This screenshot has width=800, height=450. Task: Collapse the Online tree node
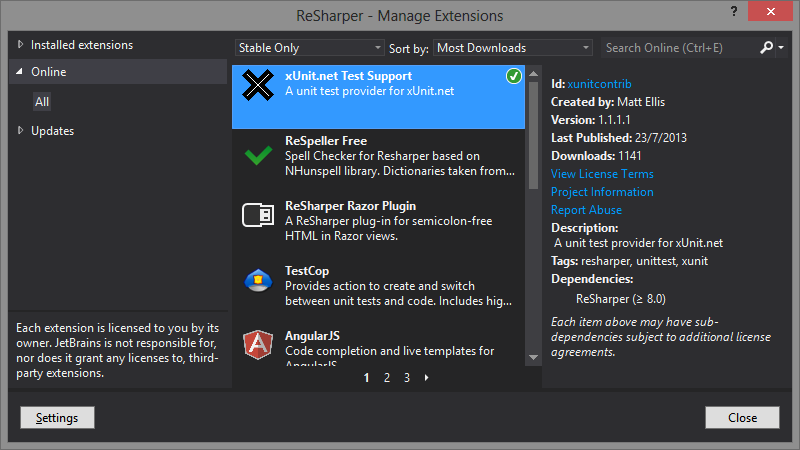[x=19, y=71]
